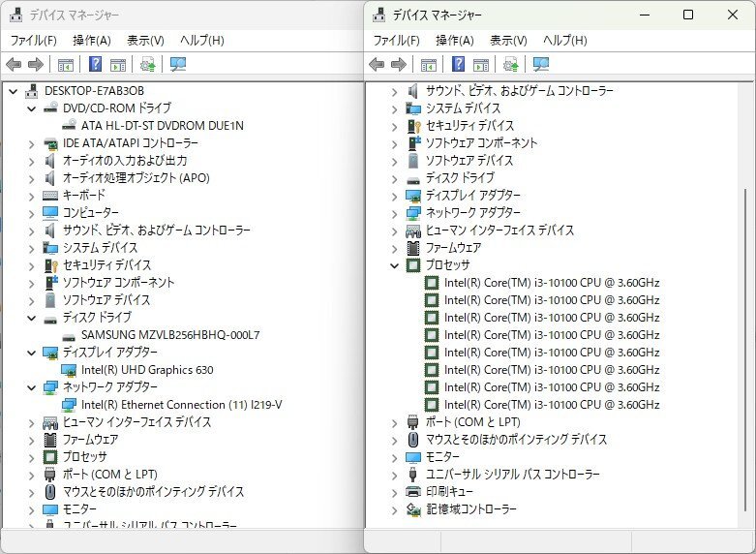Select Intel(R) Ethernet Connection (11) I219-V

[181, 405]
